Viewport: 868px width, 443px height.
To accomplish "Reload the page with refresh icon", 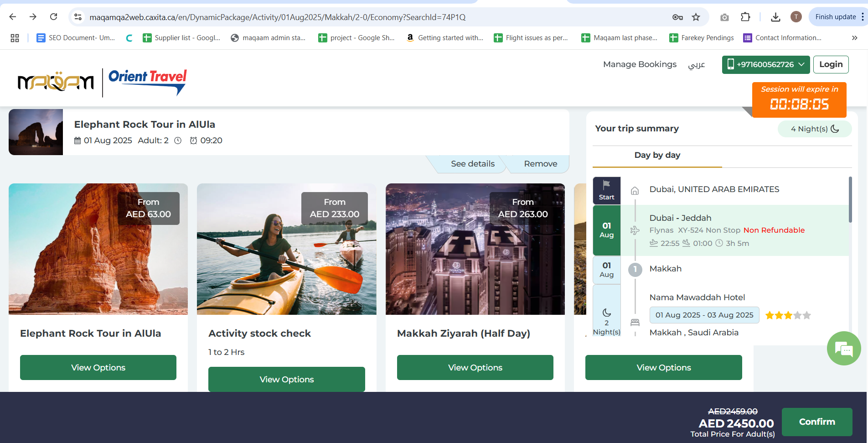I will pyautogui.click(x=54, y=17).
